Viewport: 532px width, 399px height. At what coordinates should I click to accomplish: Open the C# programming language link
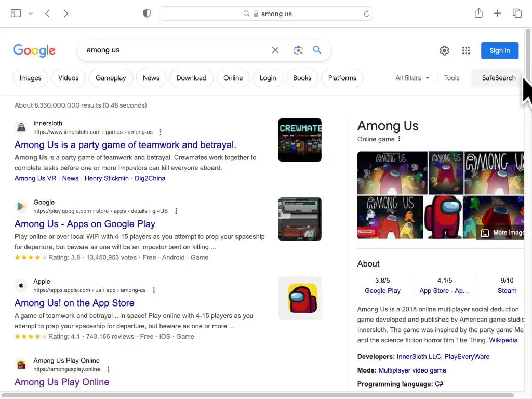439,384
